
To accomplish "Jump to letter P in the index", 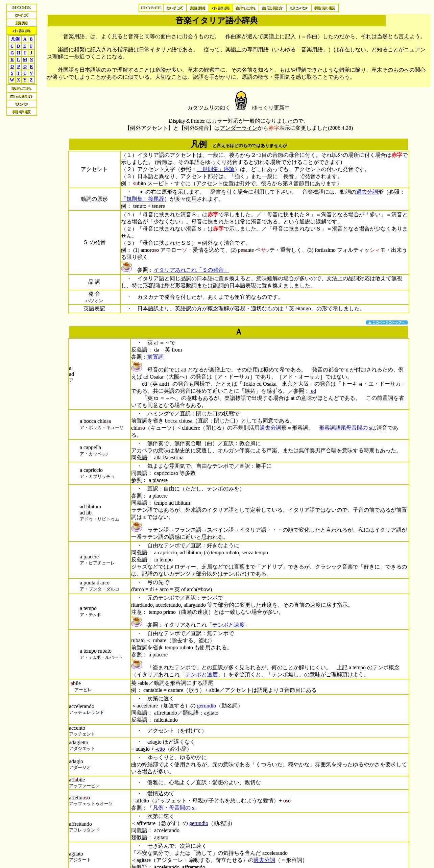I will 18,67.
